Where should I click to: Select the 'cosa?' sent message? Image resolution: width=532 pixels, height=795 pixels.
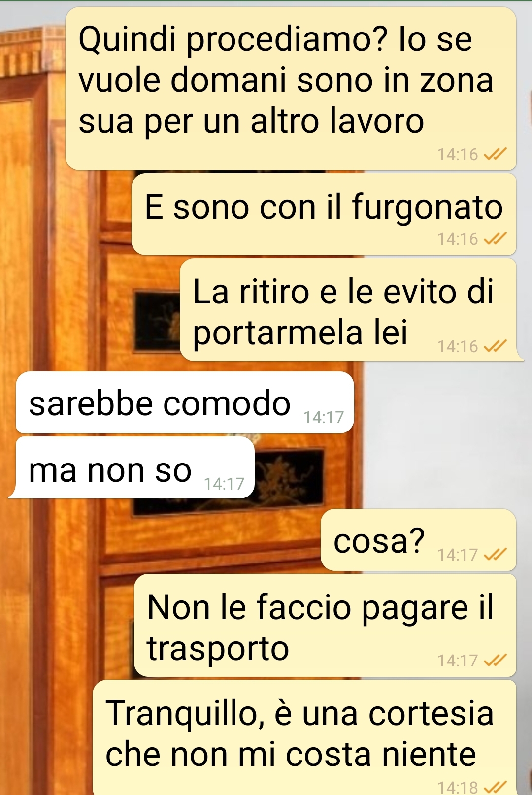click(x=418, y=540)
